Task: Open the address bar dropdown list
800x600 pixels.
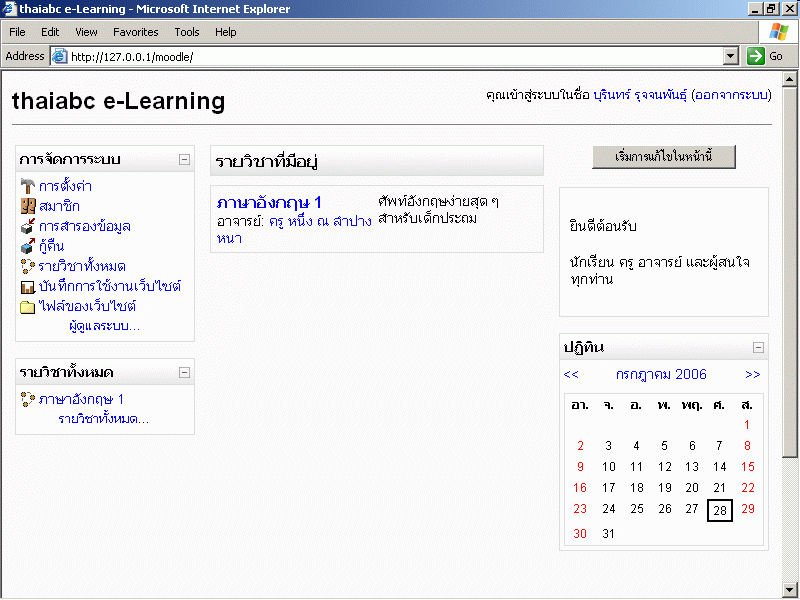Action: click(730, 56)
